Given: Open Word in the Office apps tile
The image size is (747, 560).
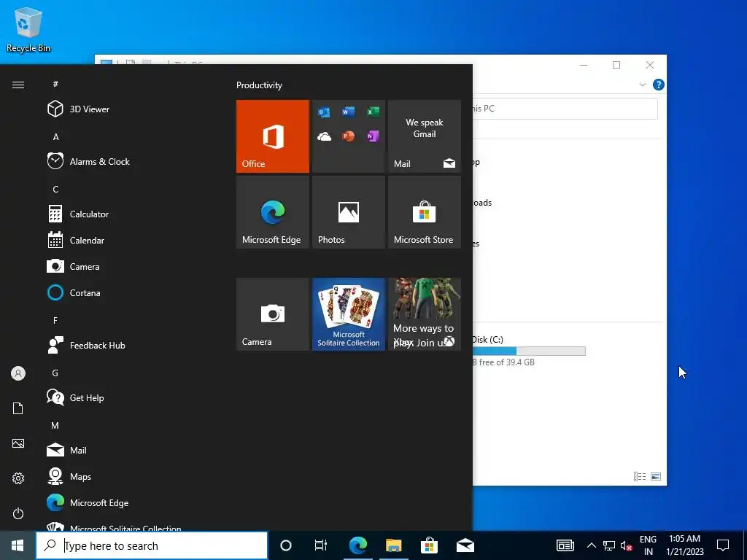Looking at the screenshot, I should [x=348, y=112].
